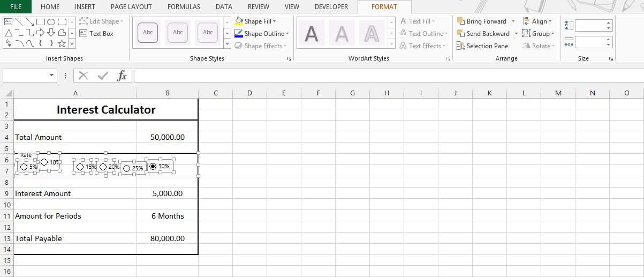Viewport: 644px width, 277px height.
Task: Select the 5% rate option
Action: [24, 167]
